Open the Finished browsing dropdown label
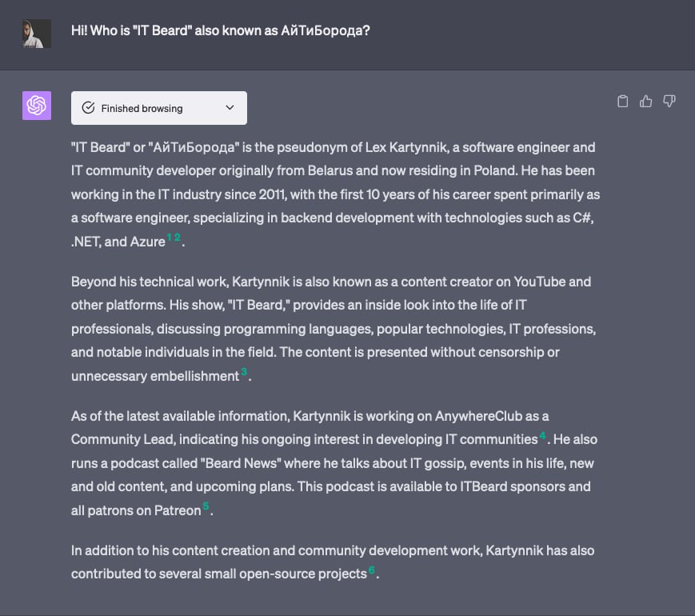The width and height of the screenshot is (695, 616). [142, 108]
